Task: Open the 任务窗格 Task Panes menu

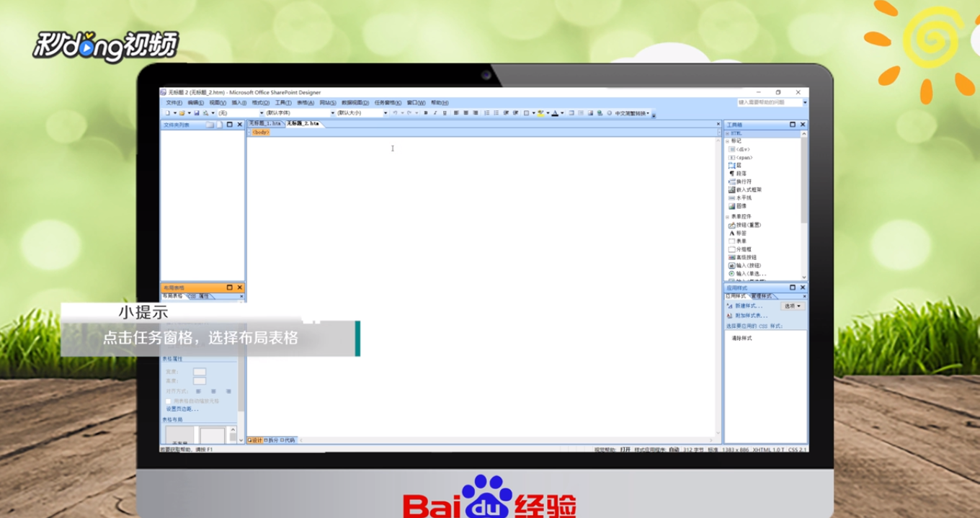Action: (388, 102)
